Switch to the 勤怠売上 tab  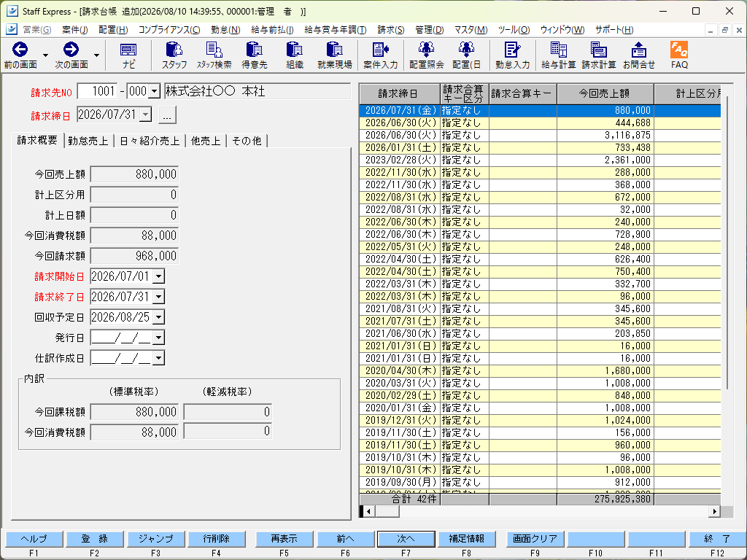point(88,141)
